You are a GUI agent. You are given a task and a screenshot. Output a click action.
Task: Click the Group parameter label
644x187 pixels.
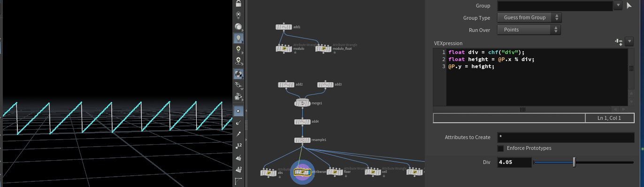[483, 6]
